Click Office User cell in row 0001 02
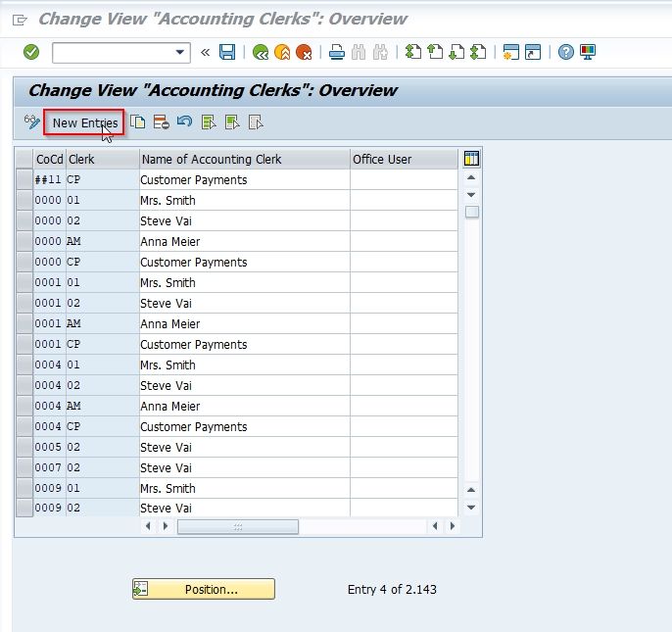This screenshot has width=672, height=632. coord(405,303)
